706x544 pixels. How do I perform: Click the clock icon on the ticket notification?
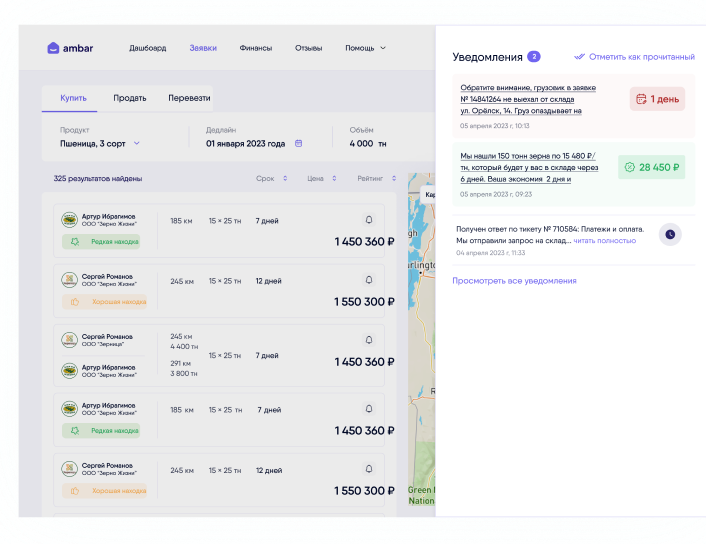coord(671,234)
